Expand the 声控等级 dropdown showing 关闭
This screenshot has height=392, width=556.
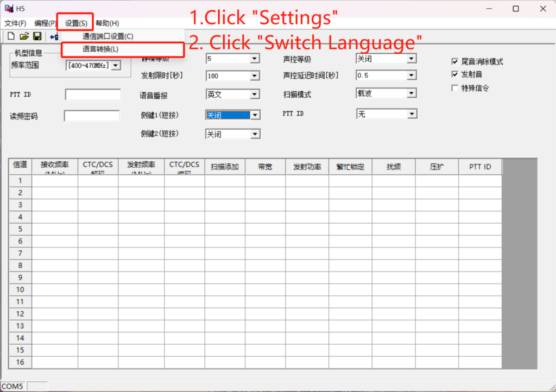pos(412,59)
